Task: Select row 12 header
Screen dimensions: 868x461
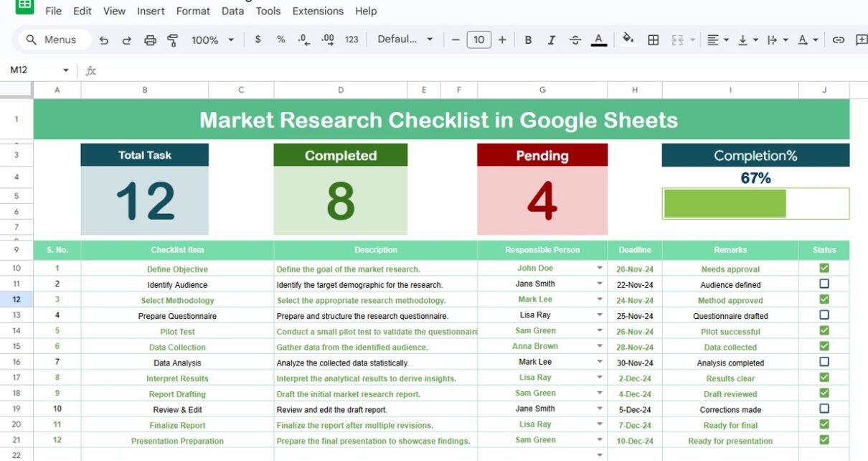Action: (16, 299)
